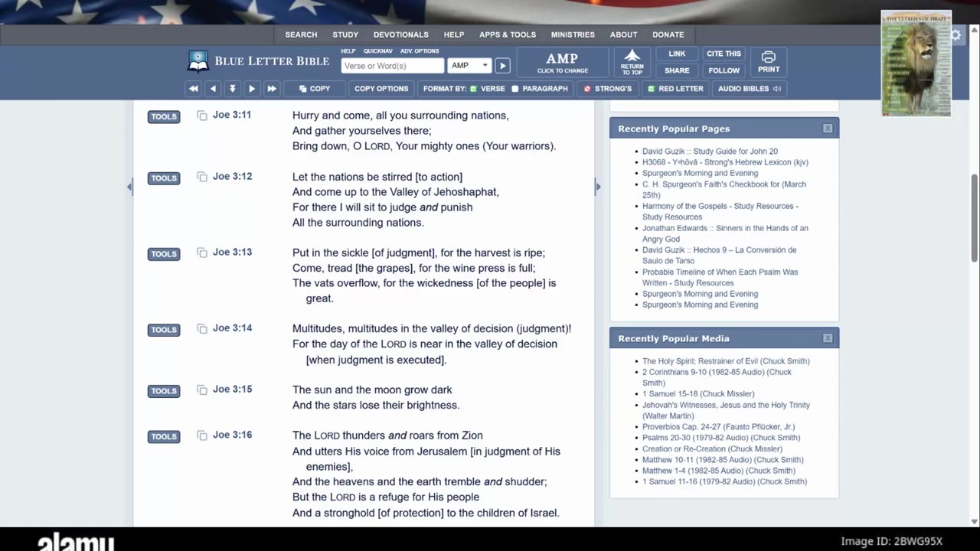Go to next chapter single-right arrow
980x551 pixels.
[252, 89]
